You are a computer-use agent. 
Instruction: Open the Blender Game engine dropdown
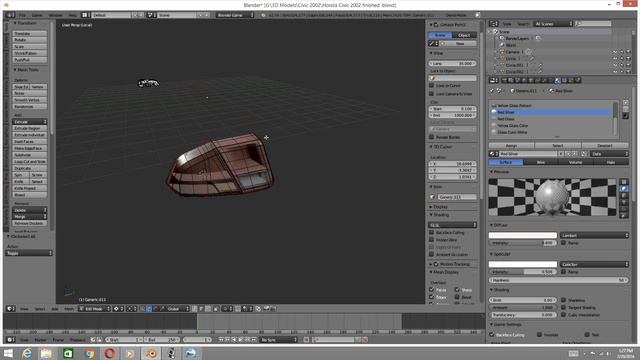[234, 15]
